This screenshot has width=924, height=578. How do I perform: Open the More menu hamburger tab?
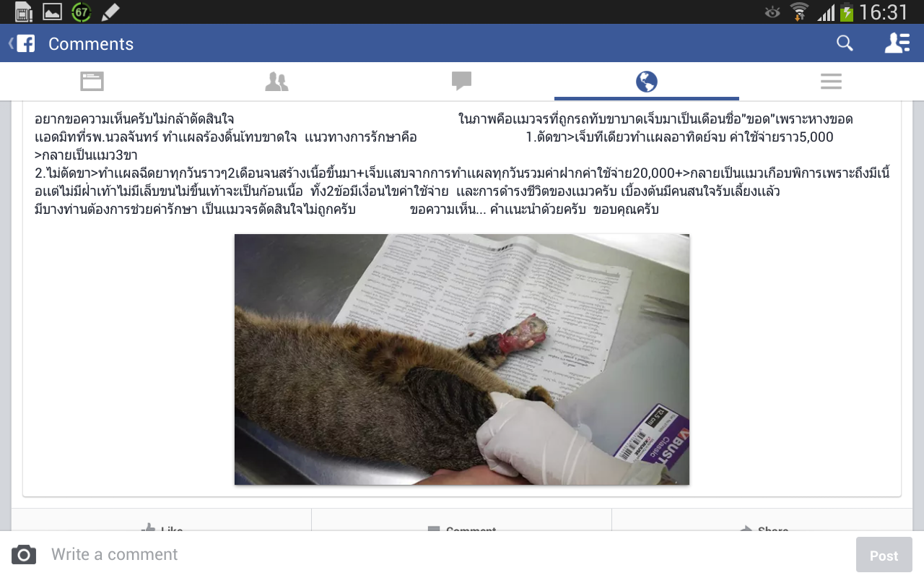click(831, 81)
